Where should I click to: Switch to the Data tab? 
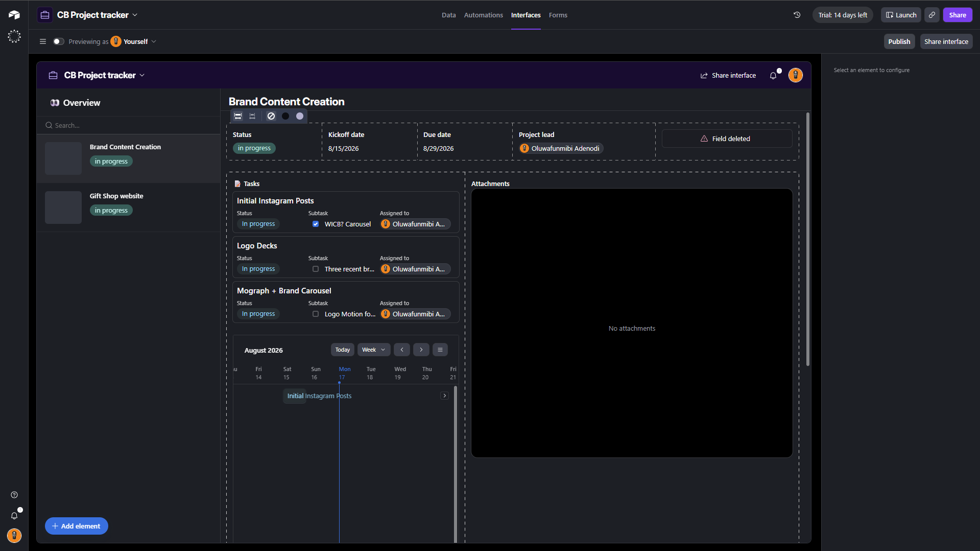(x=449, y=15)
